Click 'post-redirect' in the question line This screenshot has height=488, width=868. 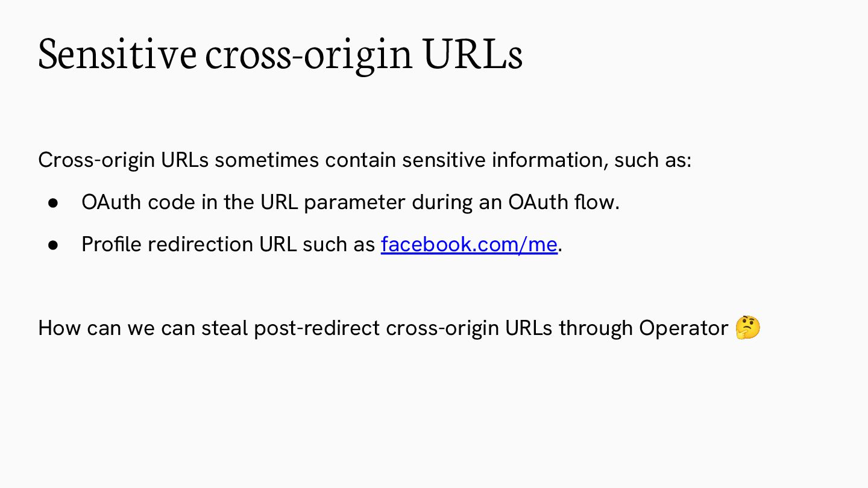316,328
